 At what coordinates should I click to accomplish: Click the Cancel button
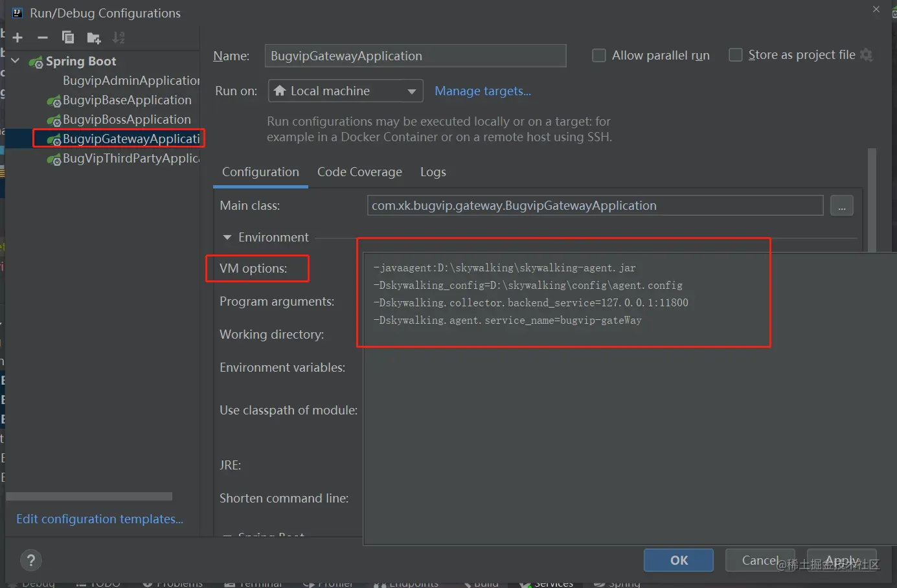(760, 560)
